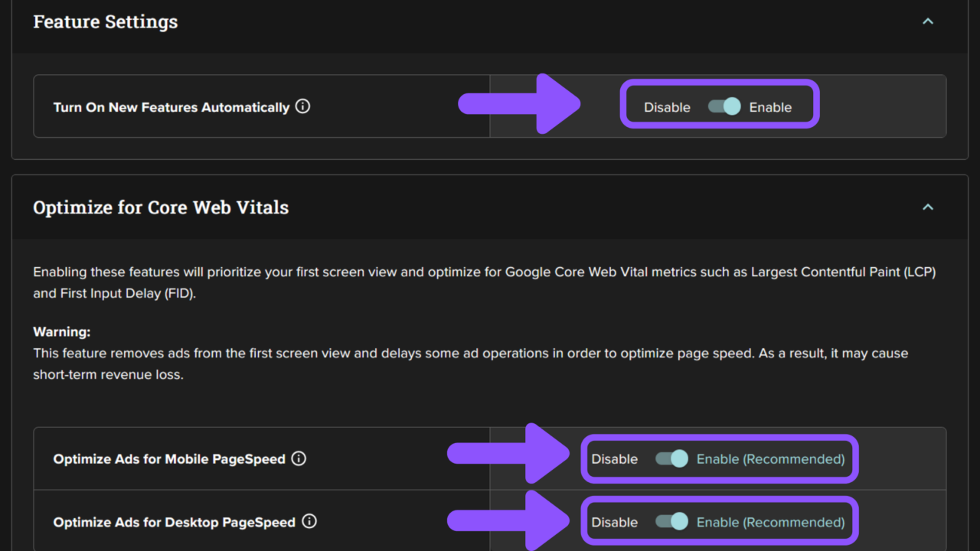Click the Optimize for Core Web Vitals heading
Image resolution: width=980 pixels, height=551 pixels.
161,207
